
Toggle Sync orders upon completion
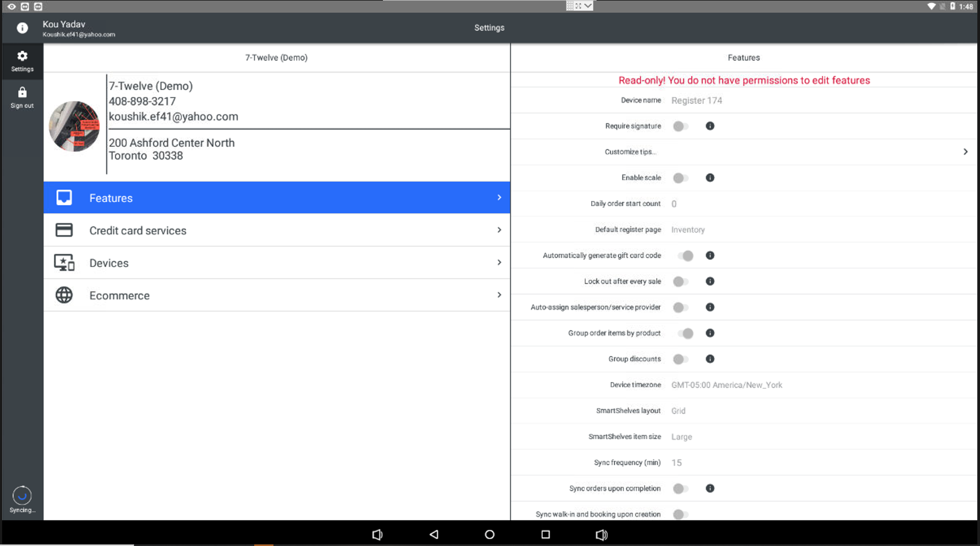coord(680,489)
